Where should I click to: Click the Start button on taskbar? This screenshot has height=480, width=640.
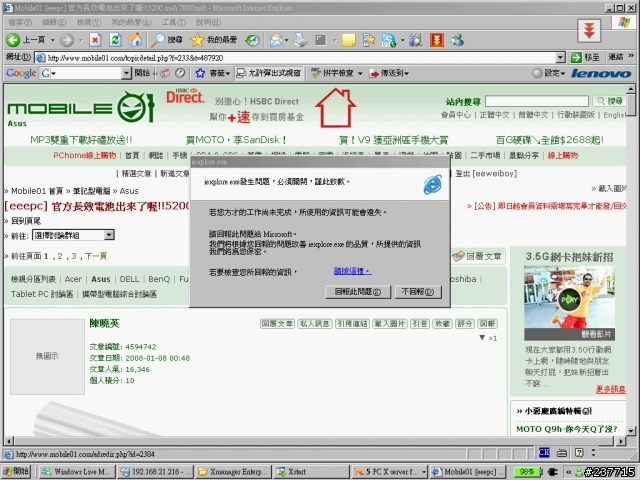(16, 471)
